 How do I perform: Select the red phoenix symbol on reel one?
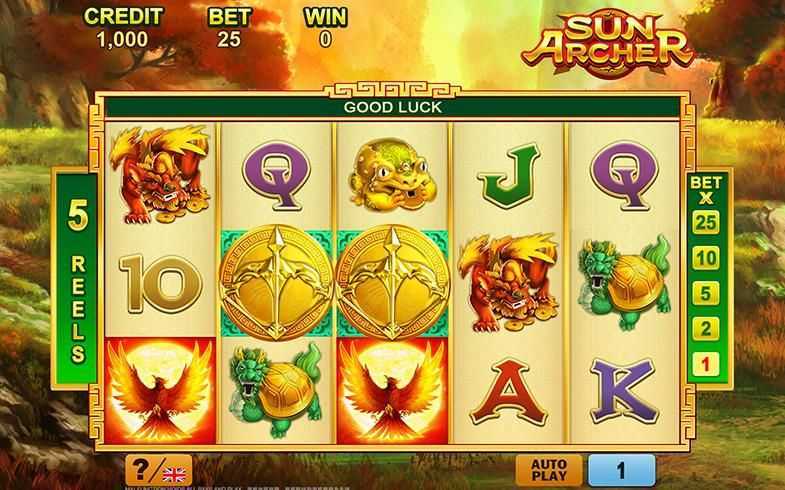click(x=160, y=390)
